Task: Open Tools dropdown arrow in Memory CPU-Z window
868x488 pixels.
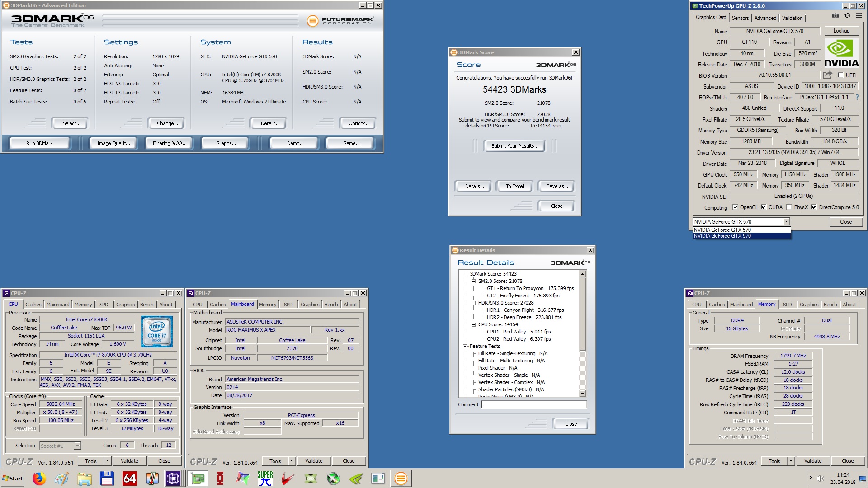Action: [791, 461]
